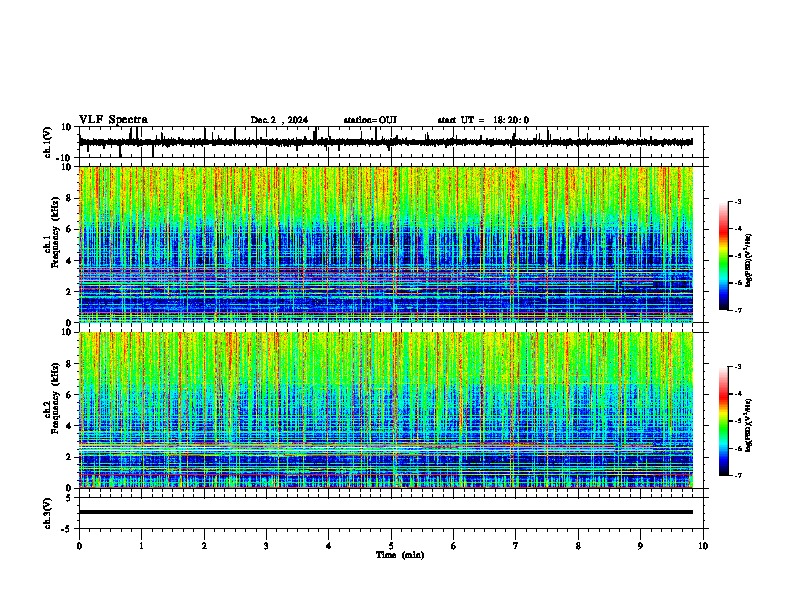
Task: Click the 'ch.3(V)' axis label
Action: (x=47, y=513)
